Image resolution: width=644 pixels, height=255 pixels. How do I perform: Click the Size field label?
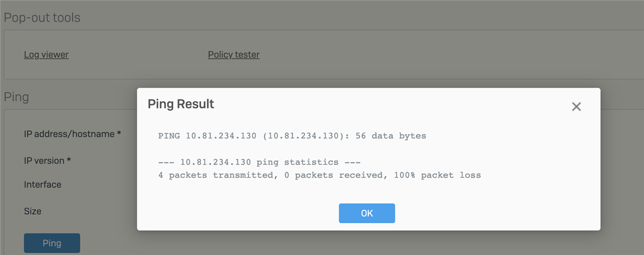coord(33,211)
